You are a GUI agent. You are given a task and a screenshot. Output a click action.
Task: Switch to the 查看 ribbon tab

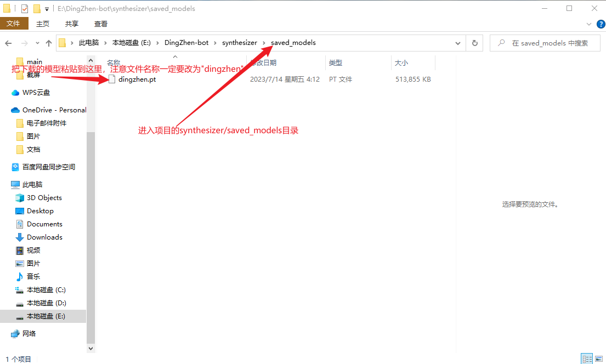[x=101, y=24]
